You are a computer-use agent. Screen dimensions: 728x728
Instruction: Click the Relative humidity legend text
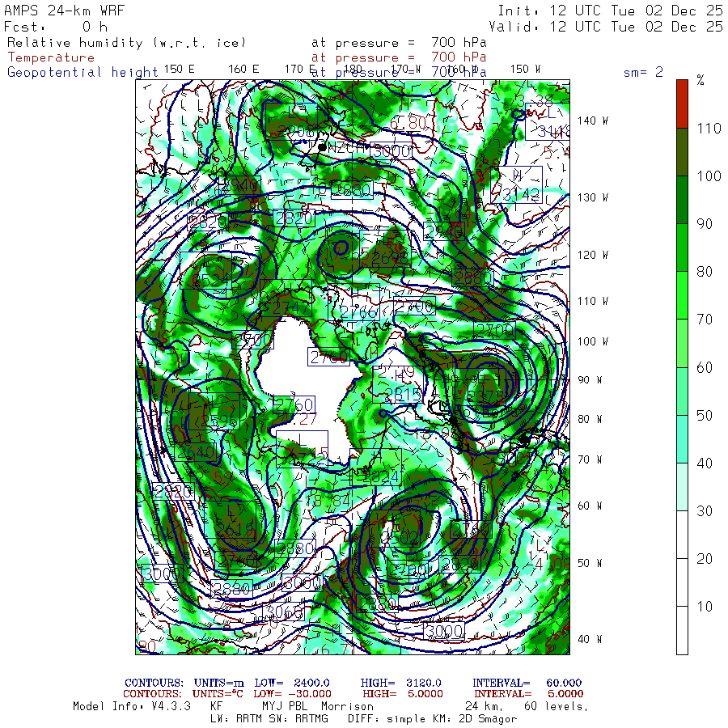pos(126,42)
